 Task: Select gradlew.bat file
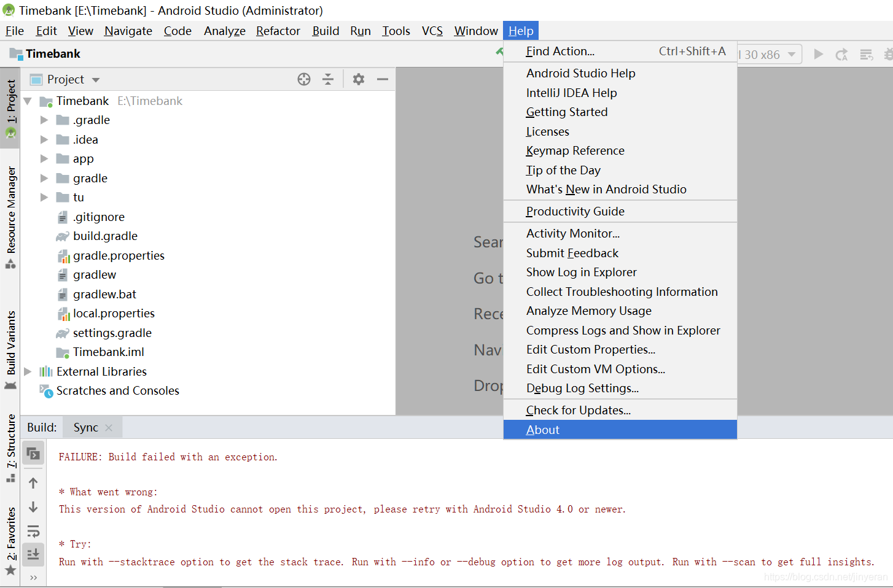point(104,294)
